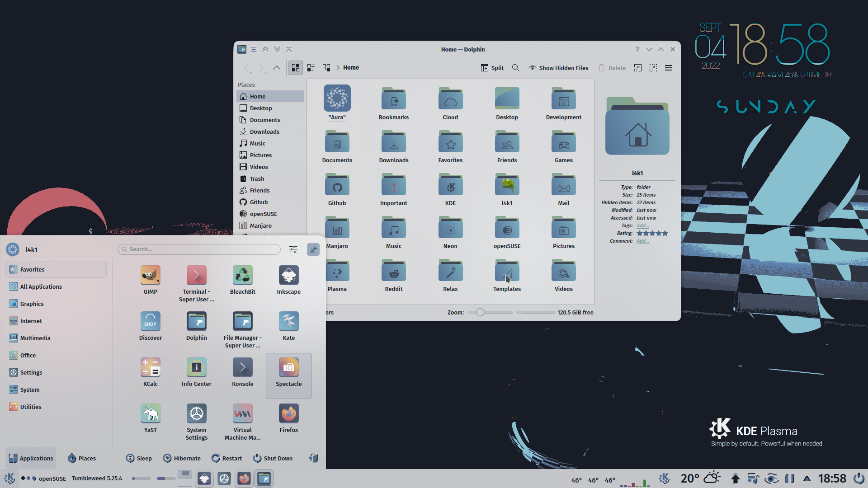
Task: Select Downloads in Dolphin Places
Action: tap(270, 131)
